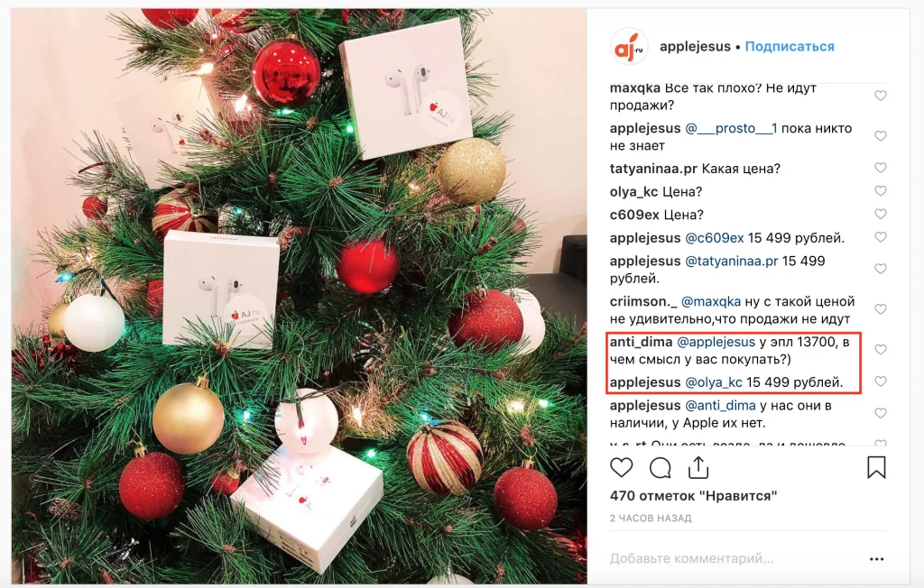This screenshot has width=924, height=588.
Task: Open anti_dima's profile from comment
Action: 641,342
